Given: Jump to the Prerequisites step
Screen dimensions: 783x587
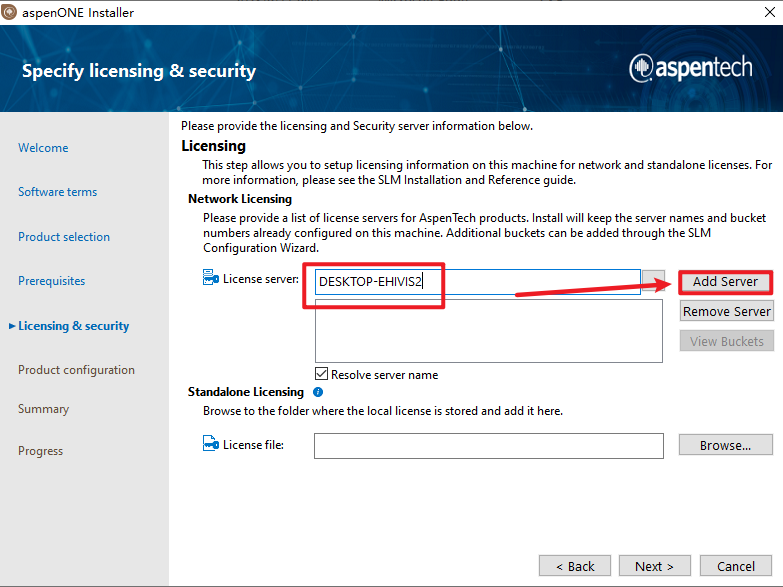Looking at the screenshot, I should tap(51, 281).
